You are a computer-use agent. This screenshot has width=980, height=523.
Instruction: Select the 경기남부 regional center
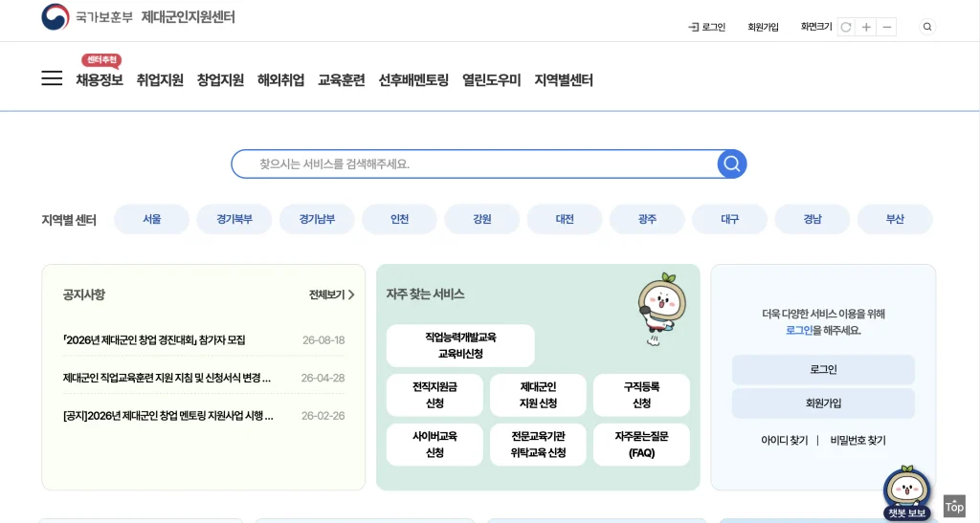tap(317, 219)
